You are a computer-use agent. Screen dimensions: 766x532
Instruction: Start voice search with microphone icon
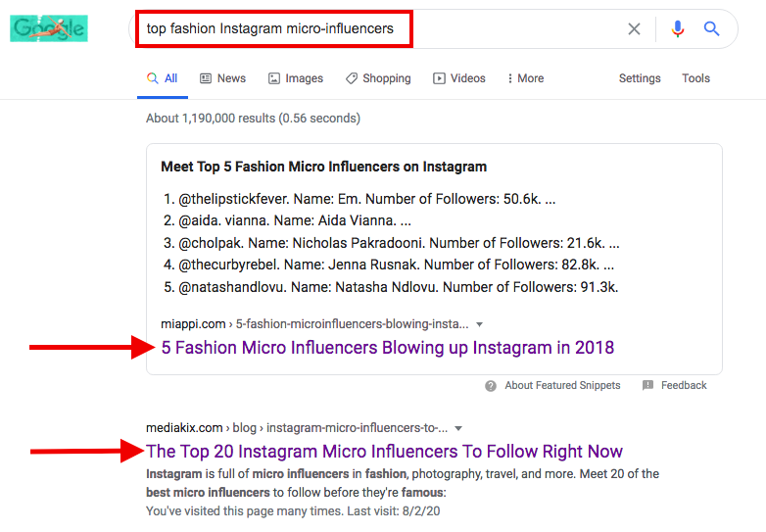(678, 29)
